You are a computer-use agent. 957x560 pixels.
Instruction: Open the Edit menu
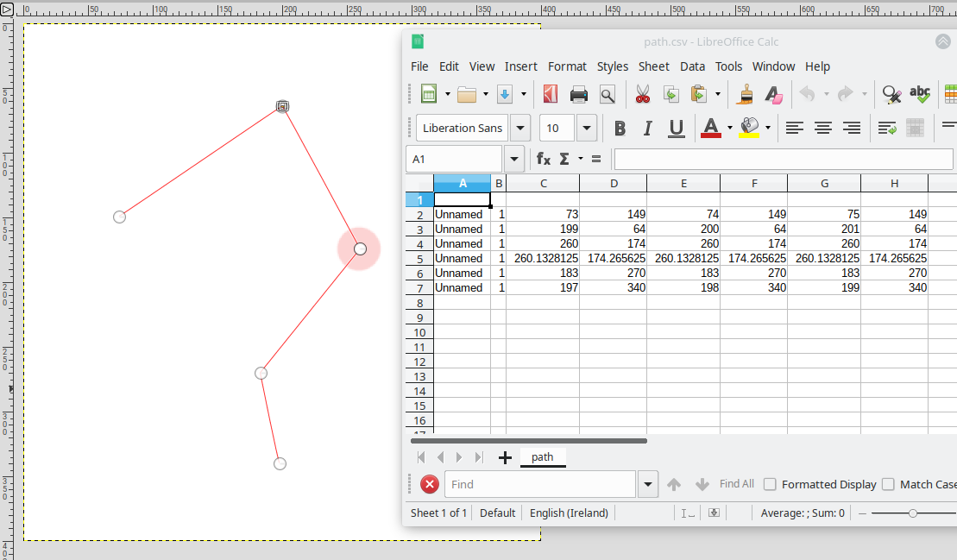pyautogui.click(x=449, y=66)
